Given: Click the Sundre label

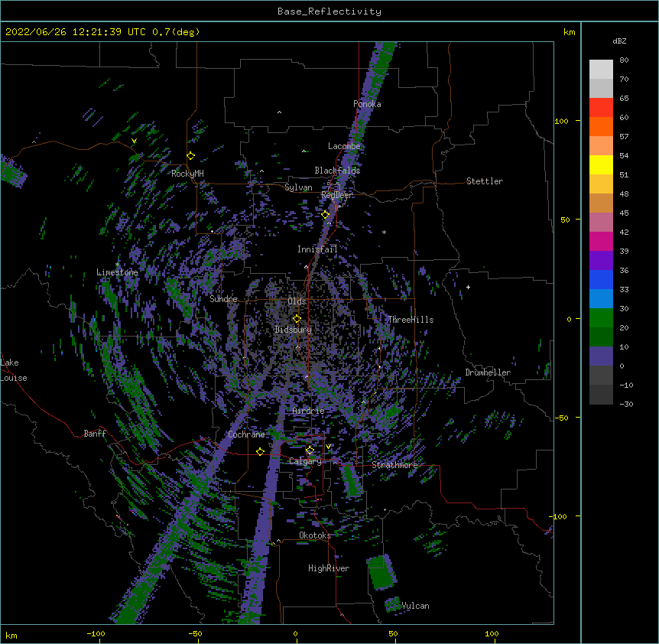Looking at the screenshot, I should pos(223,299).
